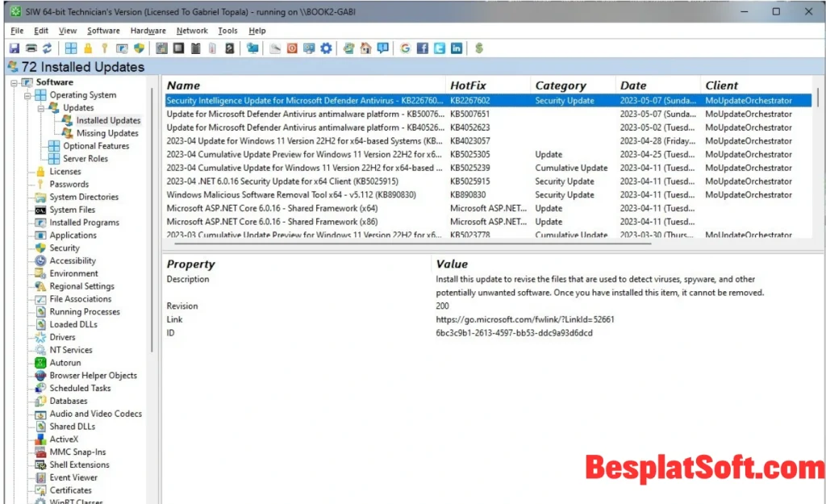826x504 pixels.
Task: Click the Print toolbar icon
Action: tap(31, 48)
